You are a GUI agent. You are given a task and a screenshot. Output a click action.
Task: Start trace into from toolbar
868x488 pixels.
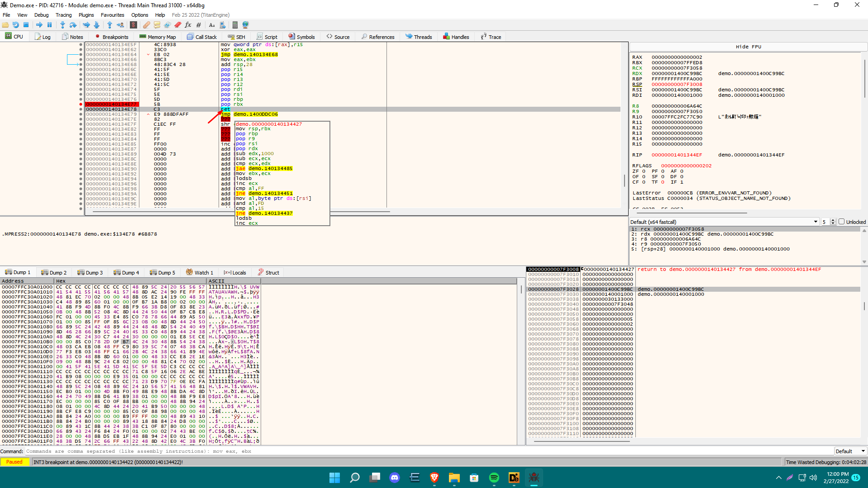86,25
